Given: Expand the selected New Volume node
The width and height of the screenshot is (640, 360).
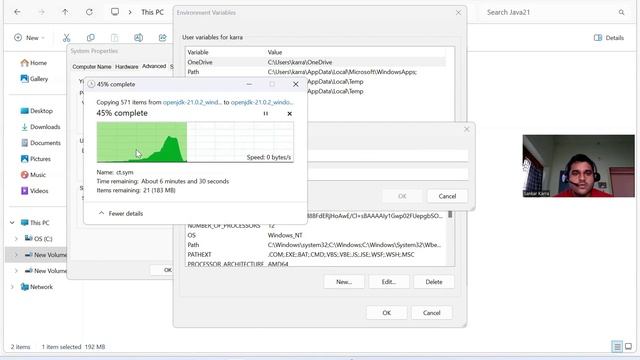Looking at the screenshot, I should click(16, 255).
